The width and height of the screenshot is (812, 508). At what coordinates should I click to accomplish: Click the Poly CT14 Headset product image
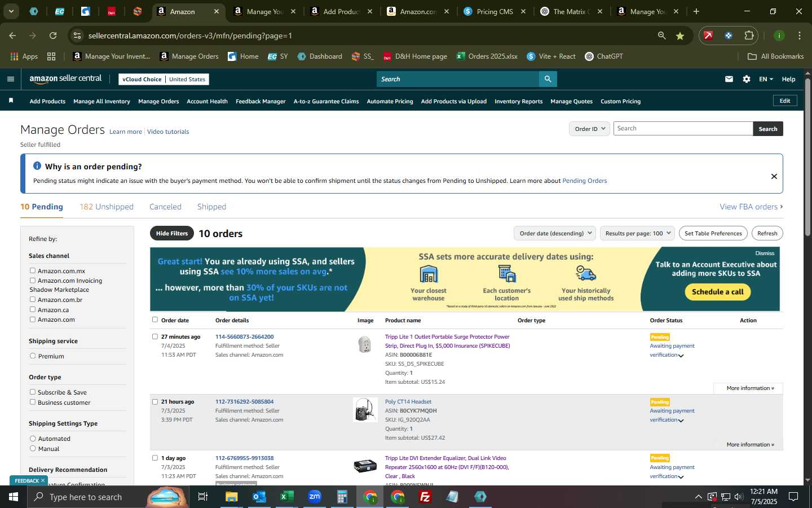pos(365,410)
